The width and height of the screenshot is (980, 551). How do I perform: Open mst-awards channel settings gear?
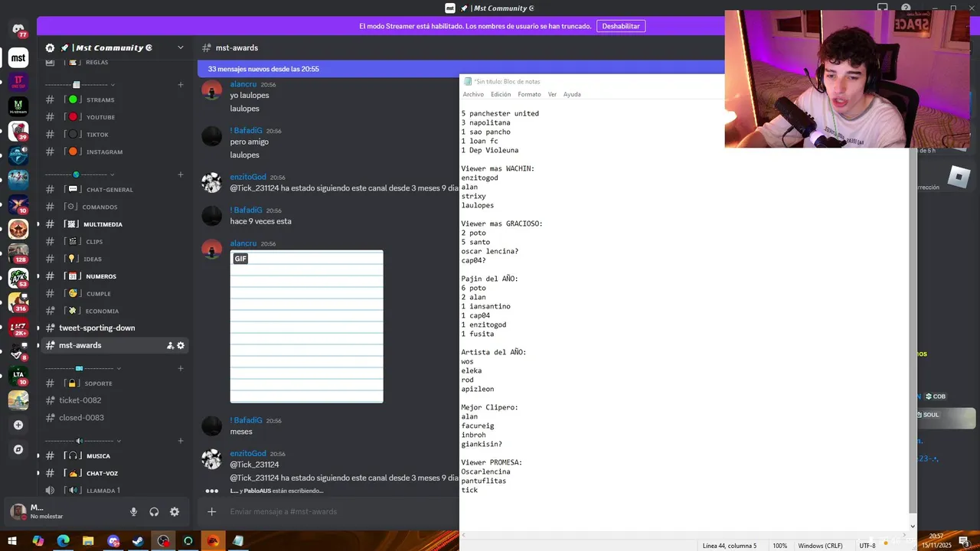point(181,346)
